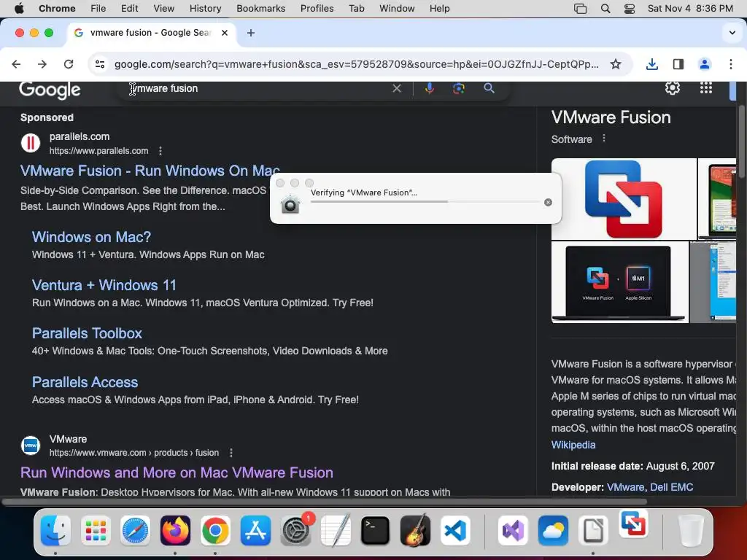747x560 pixels.
Task: Open Launchpad from the Dock
Action: [x=96, y=531]
